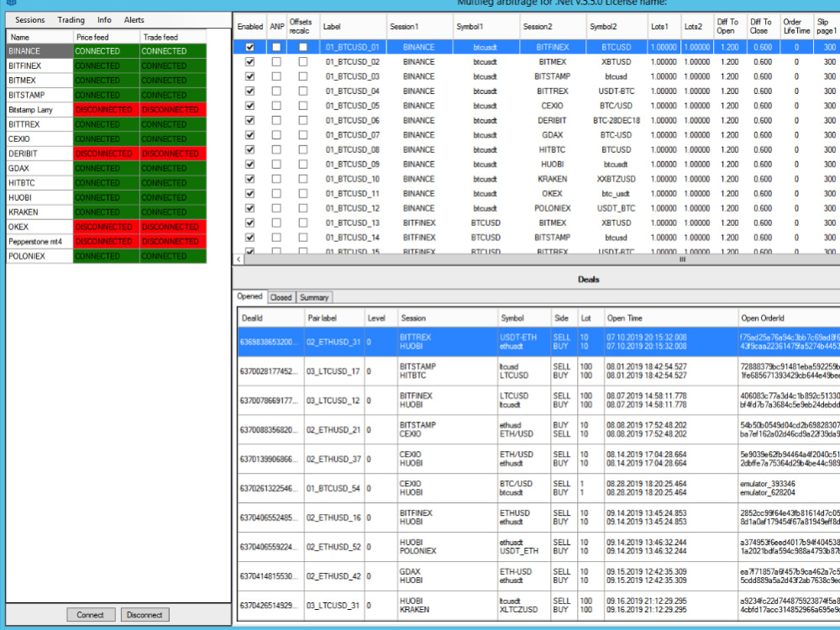Select deal with pair label 03_LTCUSD_31
This screenshot has height=630, width=840.
(333, 606)
